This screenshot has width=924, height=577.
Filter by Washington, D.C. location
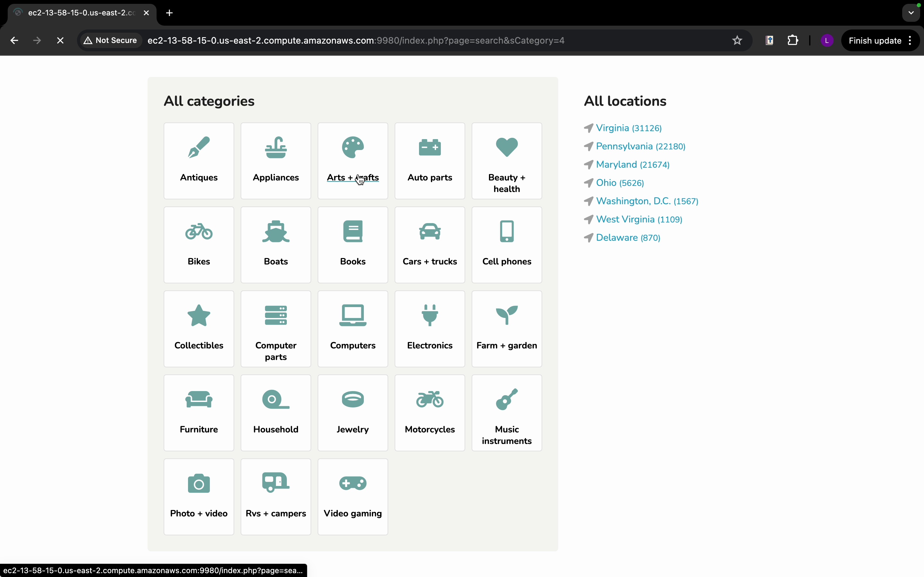[x=633, y=201]
